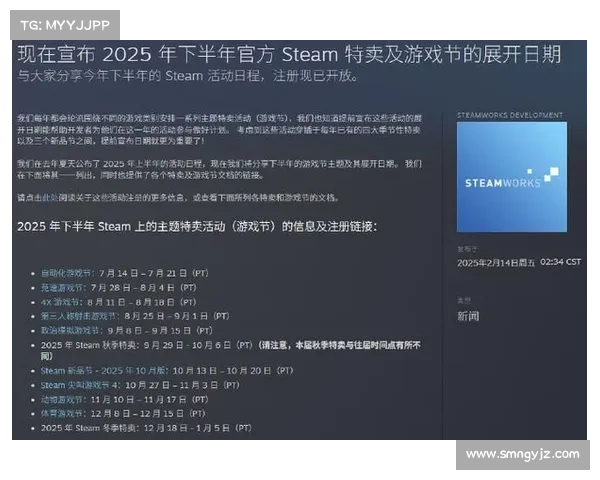The width and height of the screenshot is (600, 480).
Task: Open the 动物游戏节 link
Action: click(62, 400)
